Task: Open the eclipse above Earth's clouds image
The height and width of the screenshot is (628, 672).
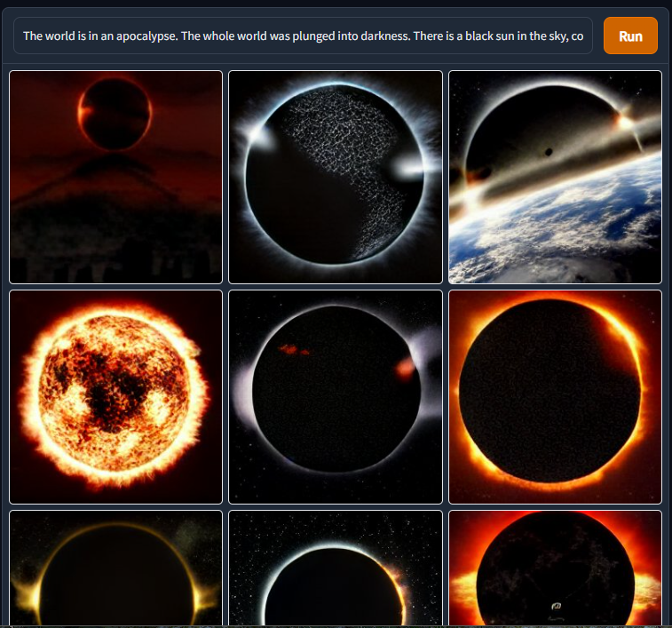Action: coord(555,177)
